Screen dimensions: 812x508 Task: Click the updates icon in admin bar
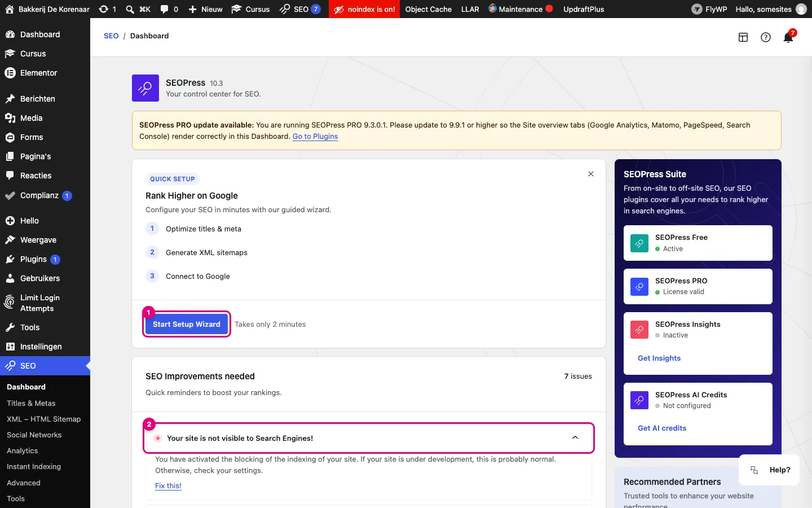point(103,9)
